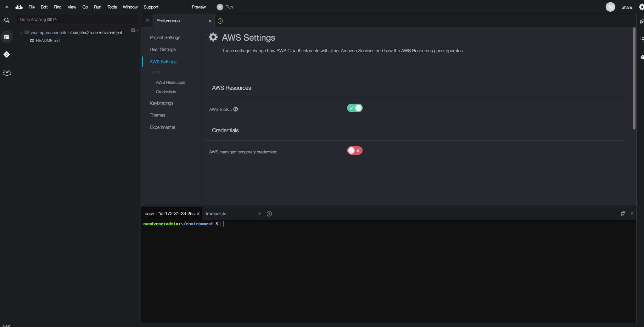Viewport: 644px width, 327px height.
Task: Open the Debugger panel on right edge
Action: point(642,57)
